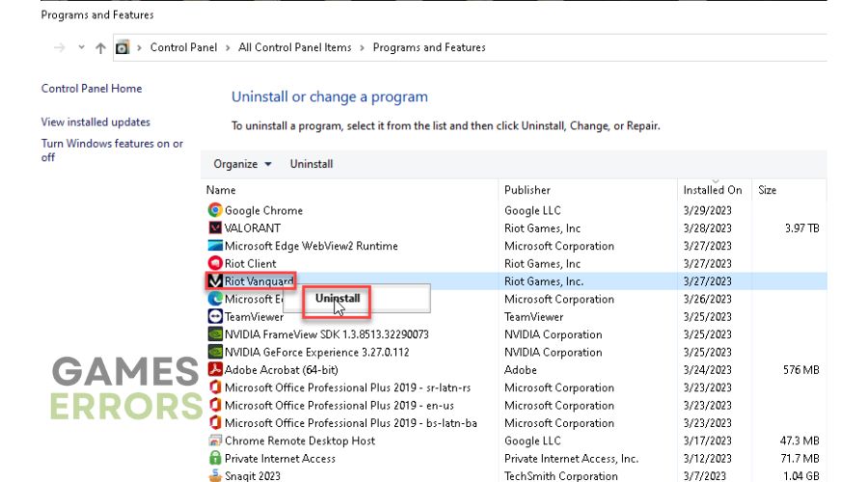
Task: Click the Riot Vanguard program icon
Action: point(215,281)
